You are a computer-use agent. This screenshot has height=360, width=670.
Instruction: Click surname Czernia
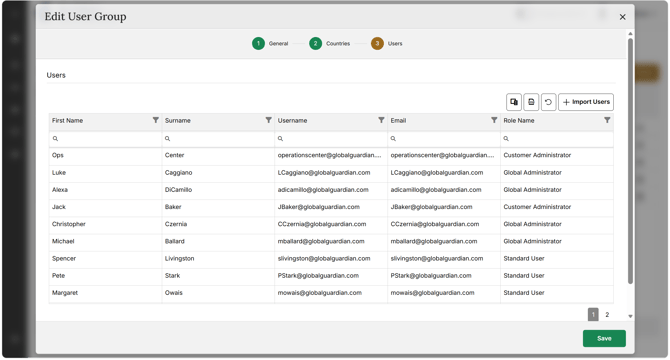tap(176, 224)
